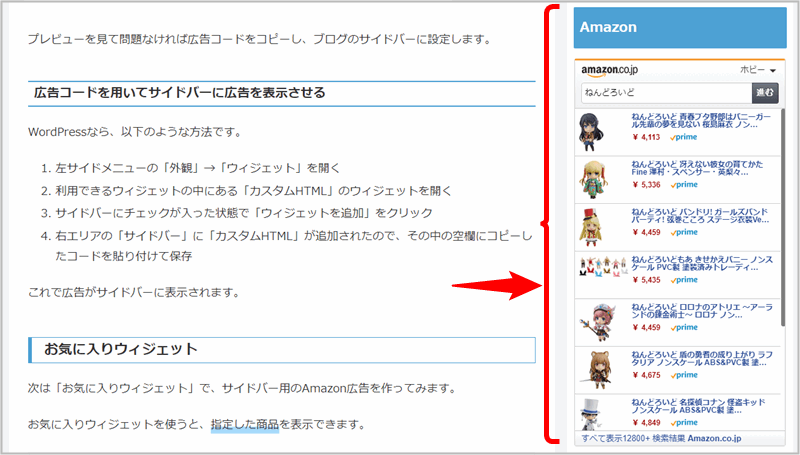Open the ロロナのアトリエ figure thumbnail
800x455 pixels.
(x=598, y=322)
